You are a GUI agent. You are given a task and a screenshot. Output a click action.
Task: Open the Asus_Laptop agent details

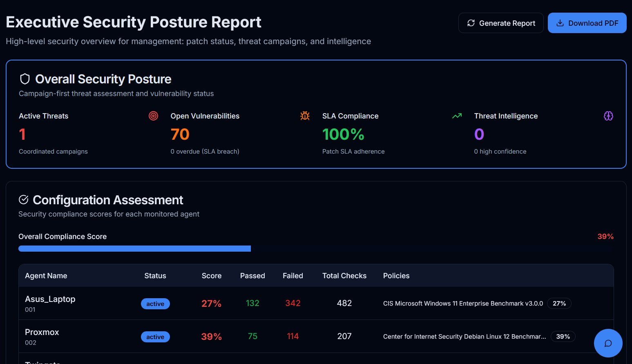coord(50,299)
